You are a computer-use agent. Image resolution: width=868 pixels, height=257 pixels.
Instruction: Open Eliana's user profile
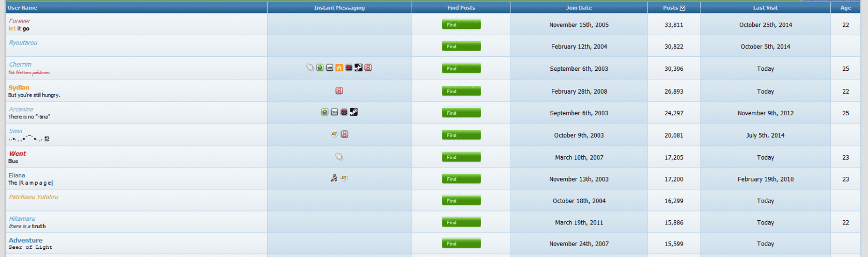(x=17, y=175)
